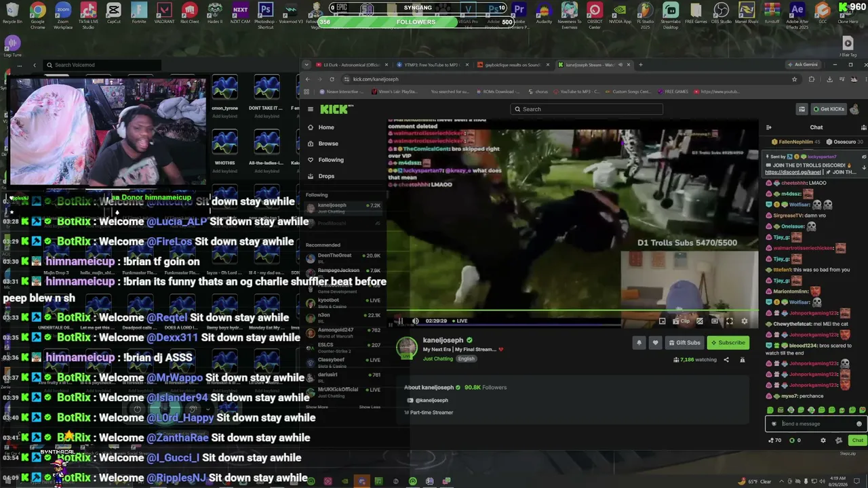The height and width of the screenshot is (488, 868).
Task: Click Ask Gemini in Chrome
Action: [802, 65]
